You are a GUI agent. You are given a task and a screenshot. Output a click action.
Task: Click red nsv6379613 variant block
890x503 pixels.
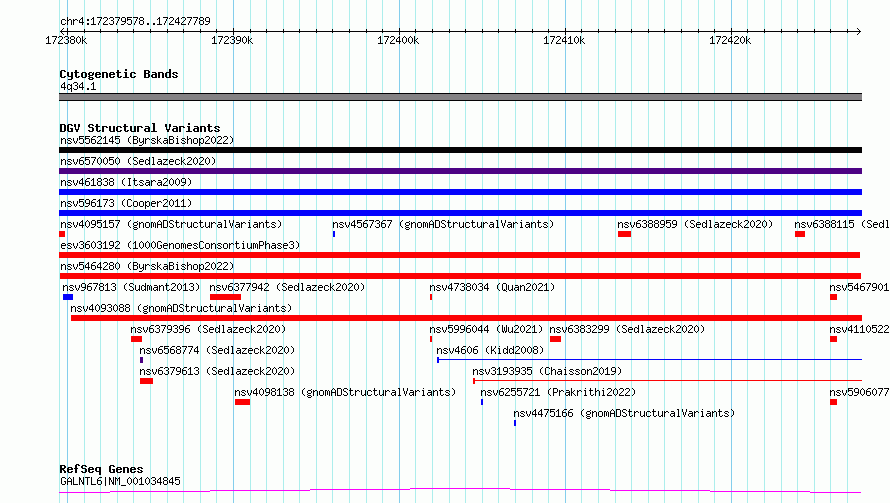click(146, 381)
